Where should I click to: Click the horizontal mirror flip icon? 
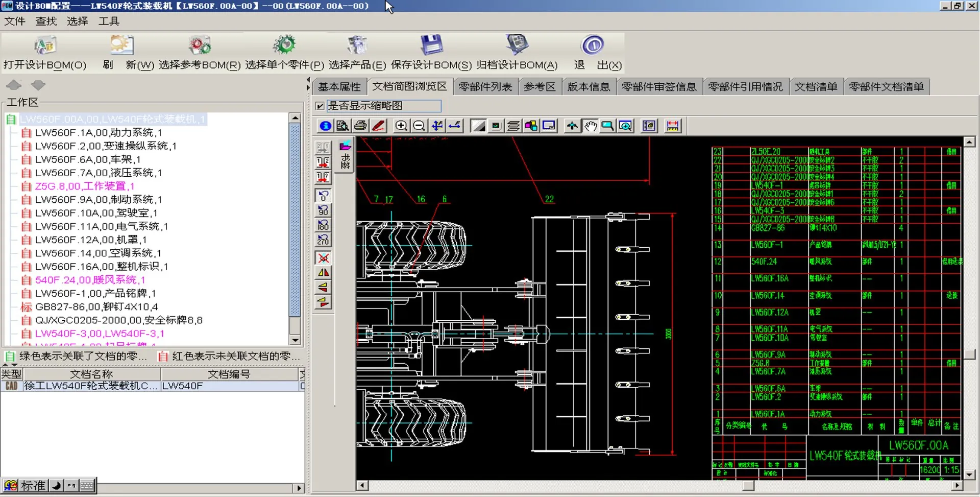click(323, 273)
